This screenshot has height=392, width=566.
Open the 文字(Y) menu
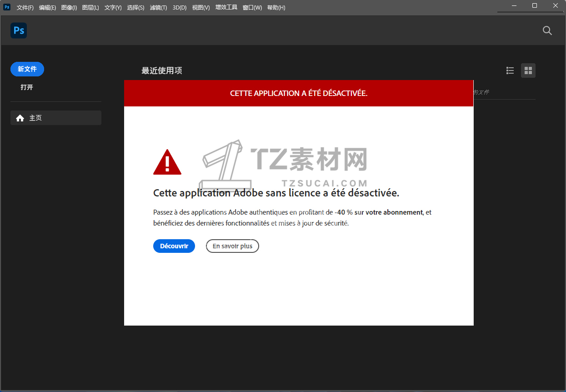tap(113, 7)
